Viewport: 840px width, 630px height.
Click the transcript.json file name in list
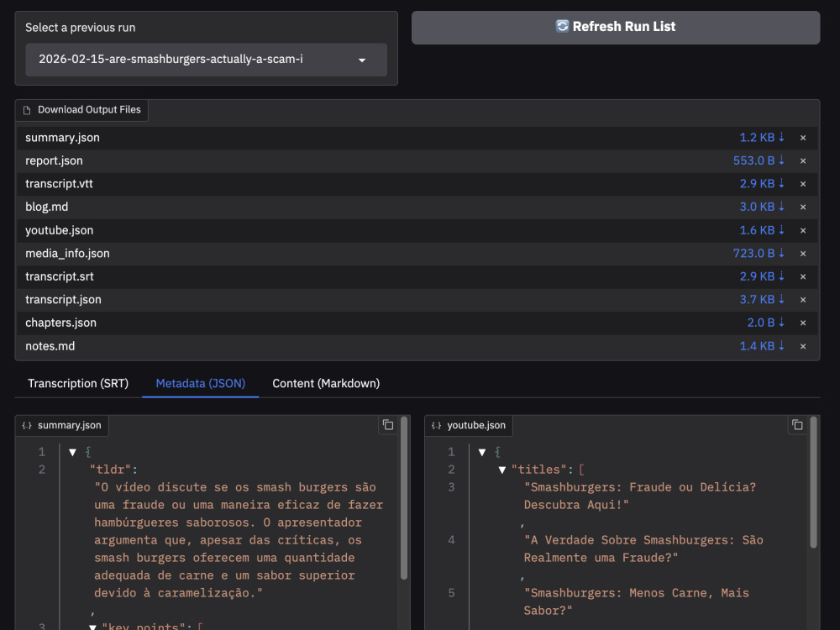pyautogui.click(x=63, y=300)
